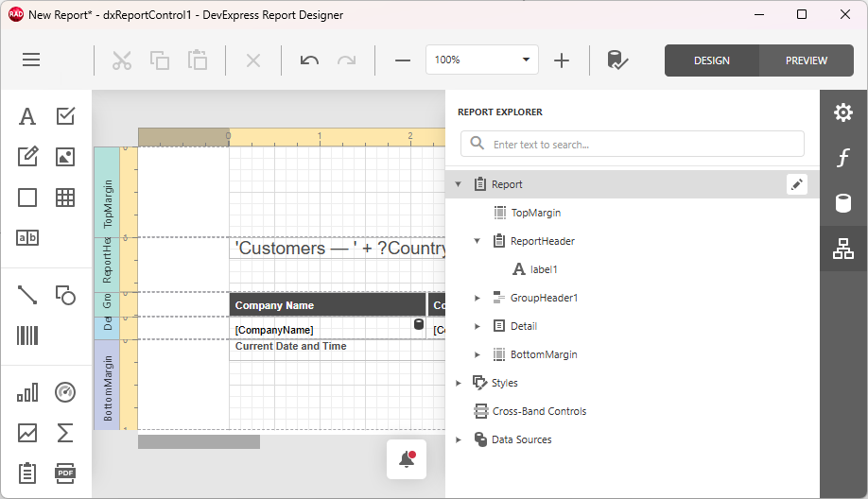Select the Subreport control tool
Viewport: 868px width, 499px height.
point(27,473)
